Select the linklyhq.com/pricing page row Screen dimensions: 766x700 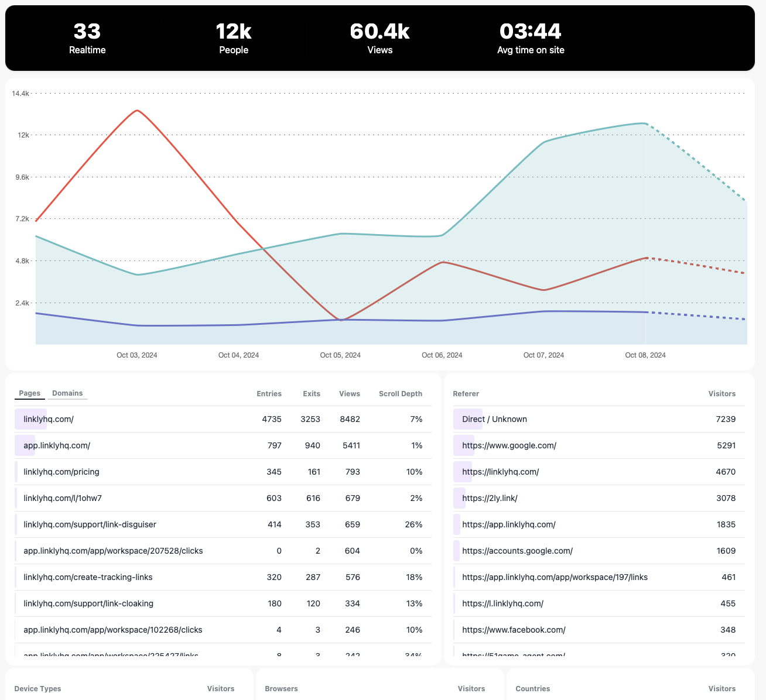(223, 472)
